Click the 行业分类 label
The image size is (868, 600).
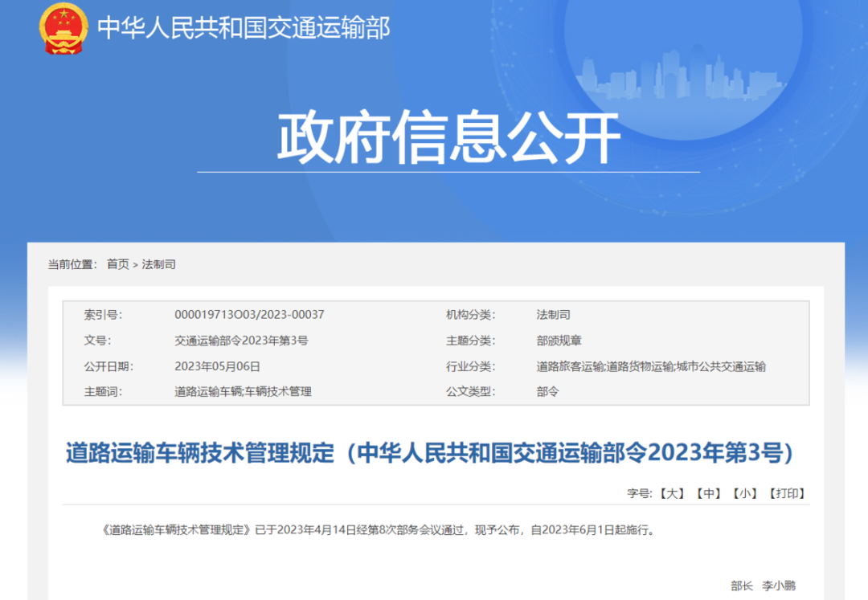pos(470,366)
